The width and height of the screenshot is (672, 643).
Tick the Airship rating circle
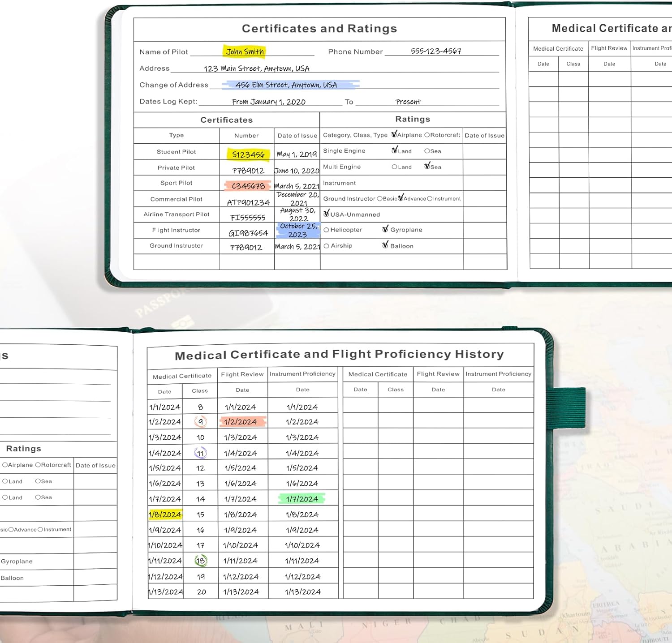coord(326,246)
